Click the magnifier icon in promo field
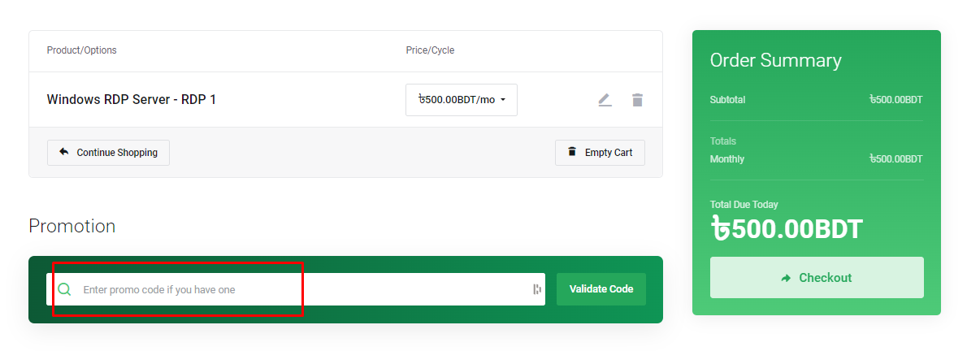Viewport: 980px width, 351px height. point(65,289)
